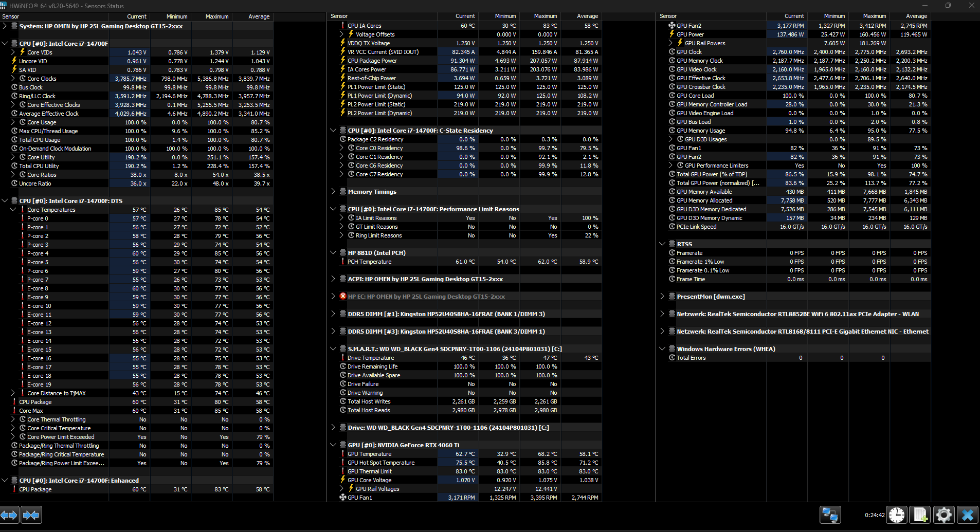Click the lightning icon beside GPU Core Voltage
The height and width of the screenshot is (532, 980).
point(343,480)
